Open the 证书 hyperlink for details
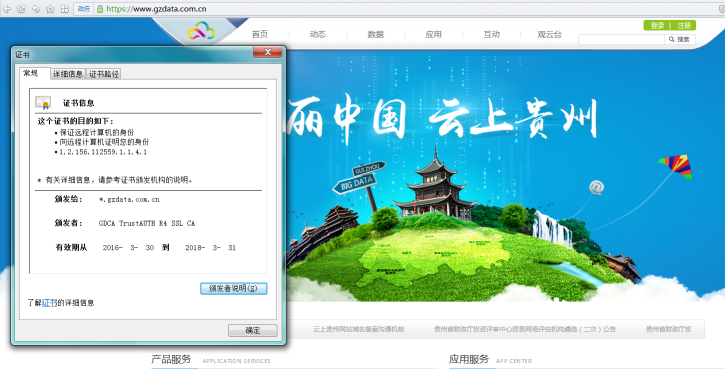 coord(49,303)
